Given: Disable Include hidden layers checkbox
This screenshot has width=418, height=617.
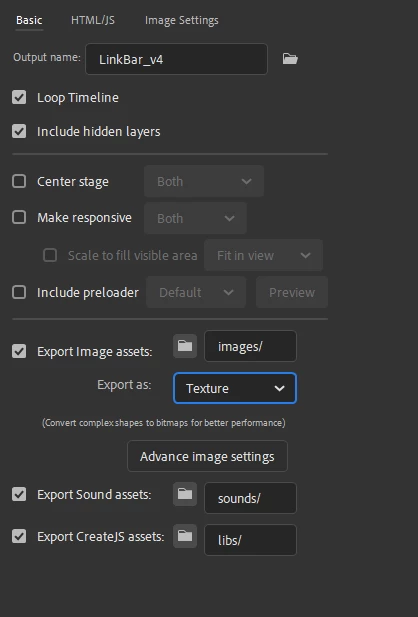Looking at the screenshot, I should point(19,131).
